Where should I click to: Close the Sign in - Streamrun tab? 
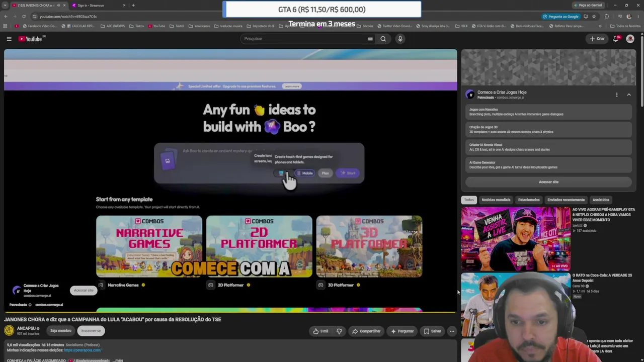click(124, 5)
